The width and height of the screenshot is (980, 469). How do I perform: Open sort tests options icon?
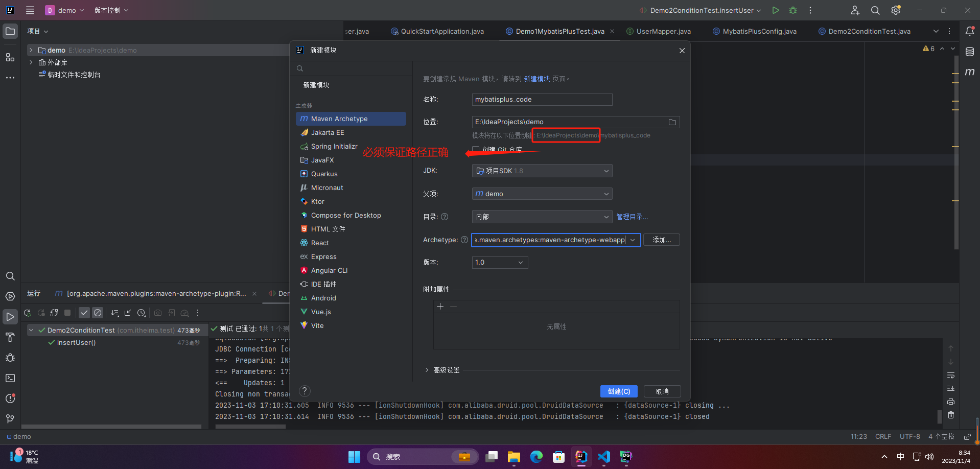tap(115, 313)
